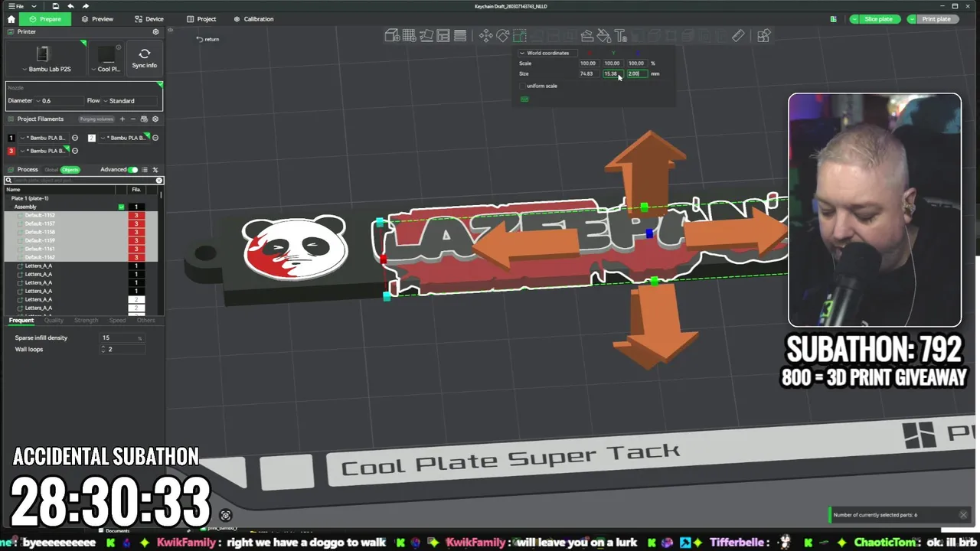
Task: Select the Default-1152 object row
Action: click(81, 215)
